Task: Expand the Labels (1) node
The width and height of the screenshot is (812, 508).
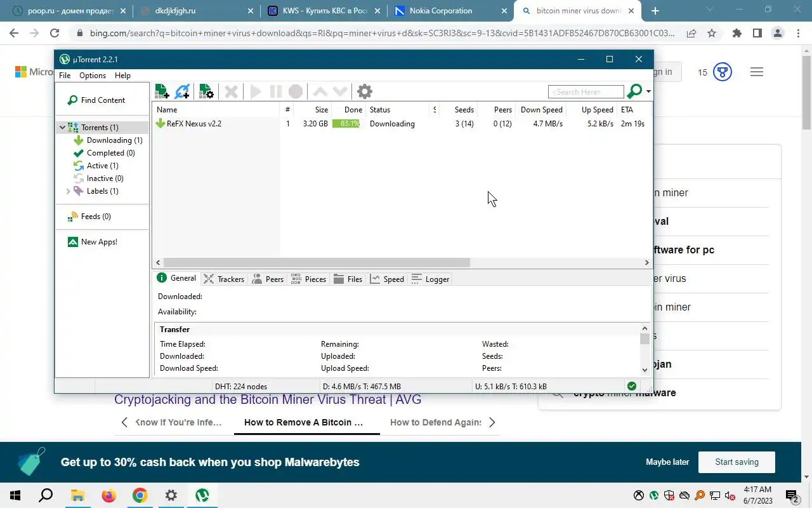Action: coord(69,190)
